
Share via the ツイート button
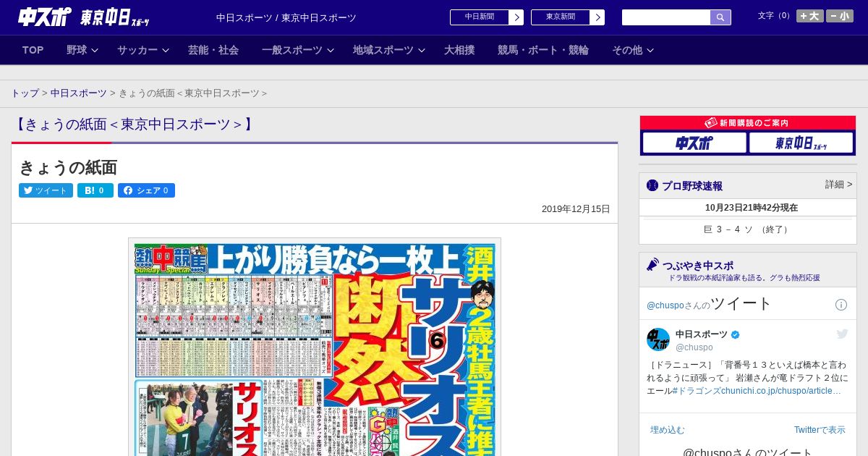tap(46, 190)
